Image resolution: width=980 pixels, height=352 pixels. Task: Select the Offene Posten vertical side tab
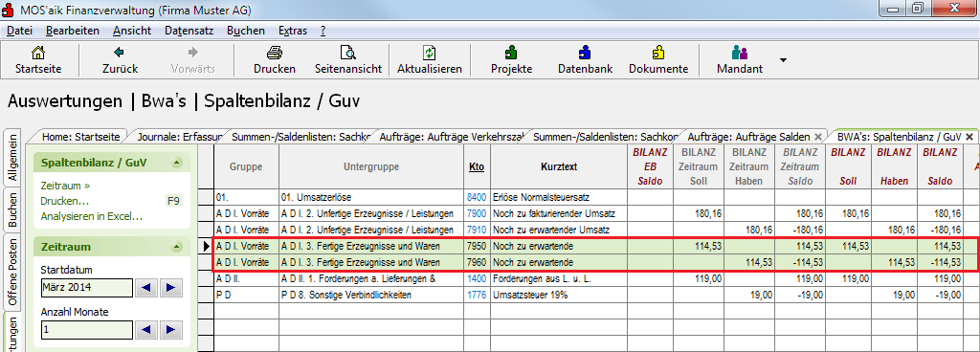click(12, 272)
